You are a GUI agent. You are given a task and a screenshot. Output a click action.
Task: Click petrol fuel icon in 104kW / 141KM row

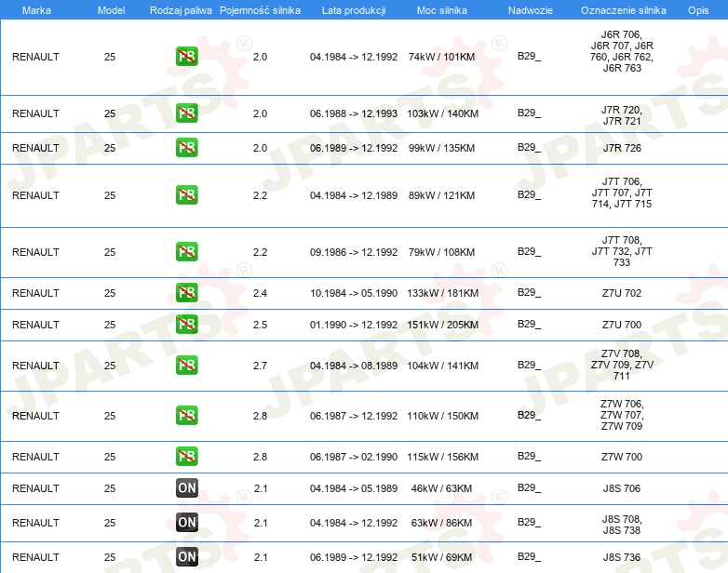(x=186, y=366)
